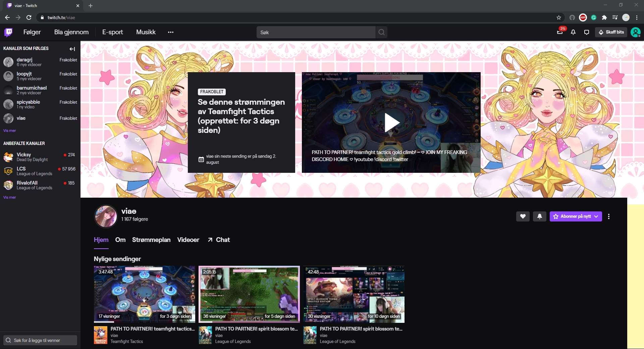The height and width of the screenshot is (349, 644).
Task: Click the viae channel avatar
Action: click(106, 216)
